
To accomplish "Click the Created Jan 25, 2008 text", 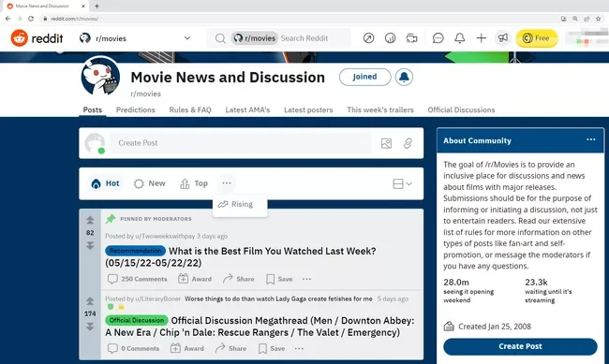I will (494, 327).
